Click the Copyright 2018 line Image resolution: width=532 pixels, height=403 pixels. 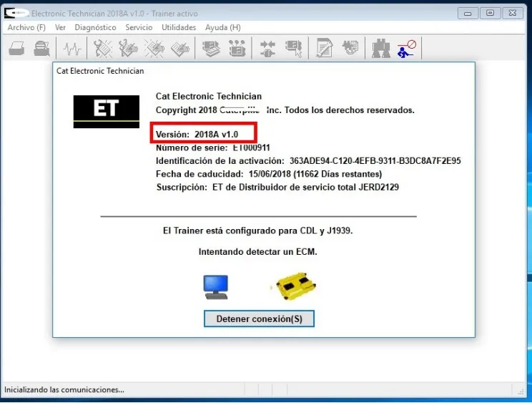coord(285,110)
